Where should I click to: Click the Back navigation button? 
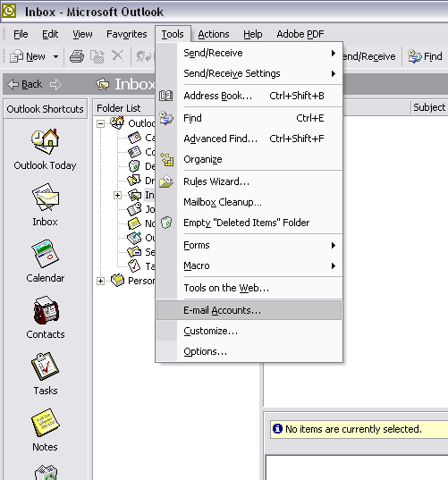pos(24,84)
